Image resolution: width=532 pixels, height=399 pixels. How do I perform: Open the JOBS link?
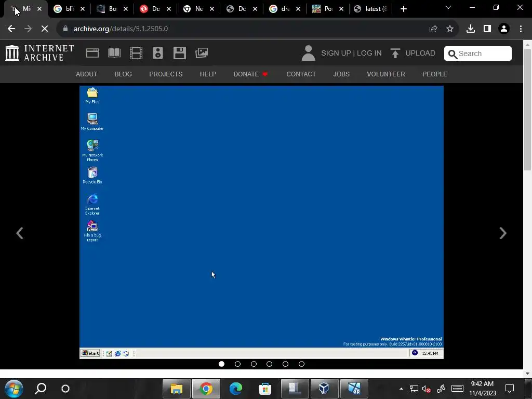point(341,74)
